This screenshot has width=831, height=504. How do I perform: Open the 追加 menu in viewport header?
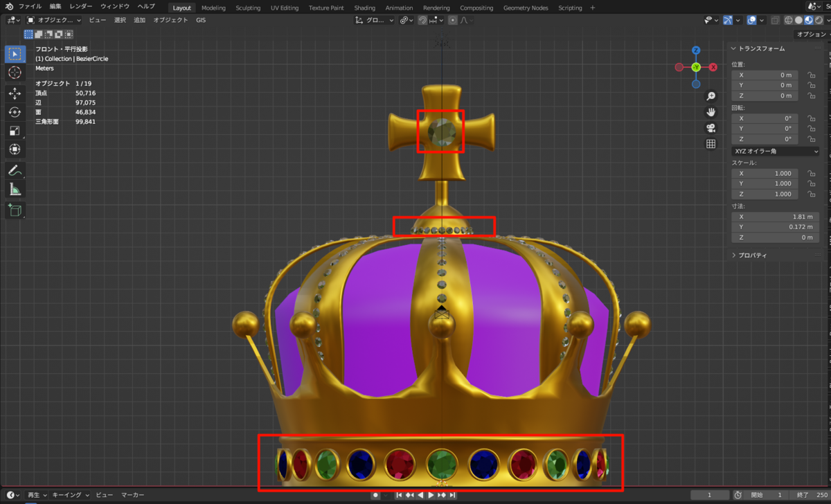pyautogui.click(x=139, y=20)
